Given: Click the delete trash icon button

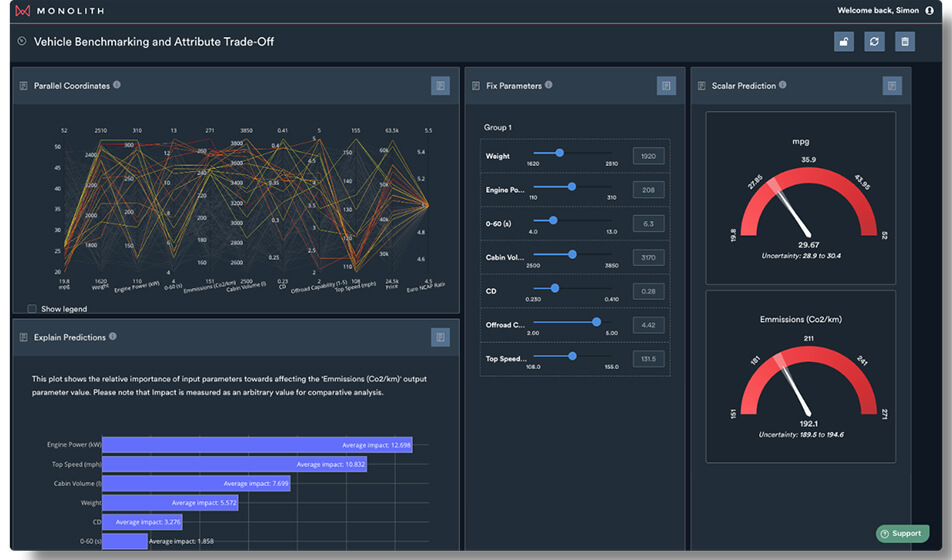Looking at the screenshot, I should [905, 41].
